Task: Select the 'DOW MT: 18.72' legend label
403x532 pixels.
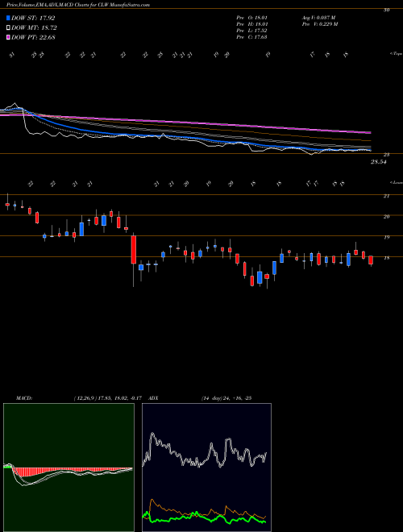Action: (x=34, y=28)
